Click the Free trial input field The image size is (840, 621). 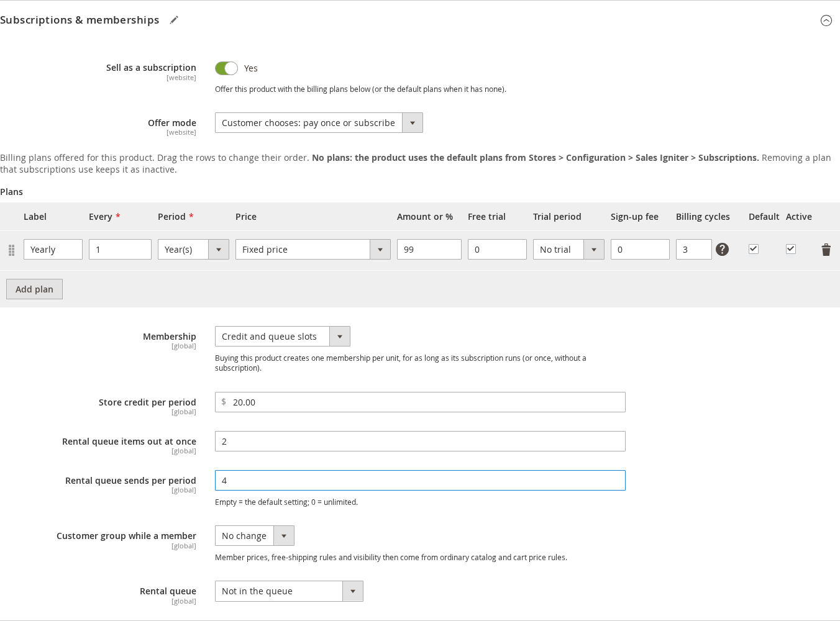click(497, 250)
